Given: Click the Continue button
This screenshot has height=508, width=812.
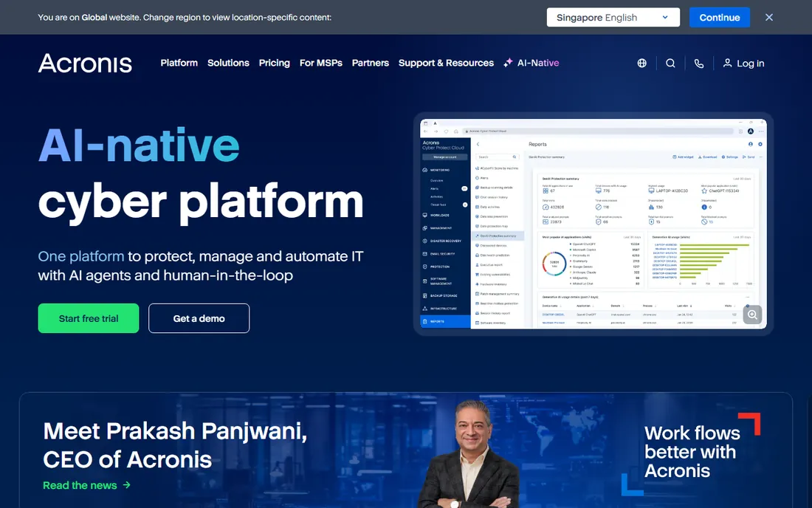Looking at the screenshot, I should click(x=719, y=17).
